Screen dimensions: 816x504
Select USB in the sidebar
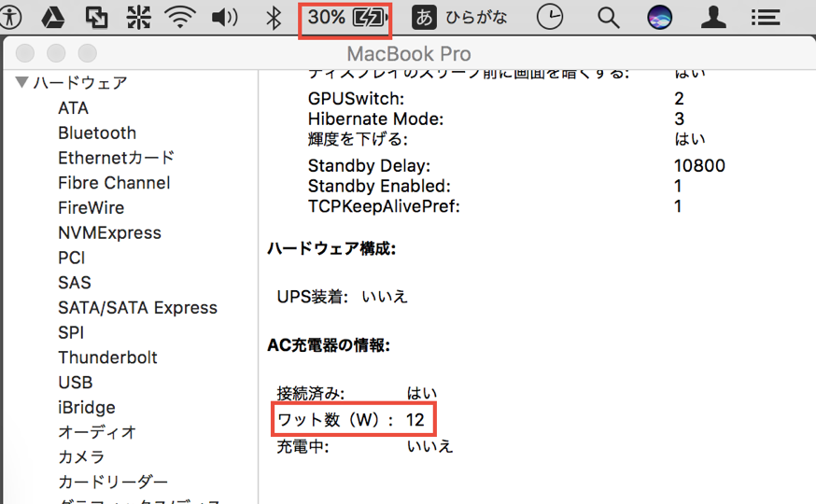pos(75,383)
